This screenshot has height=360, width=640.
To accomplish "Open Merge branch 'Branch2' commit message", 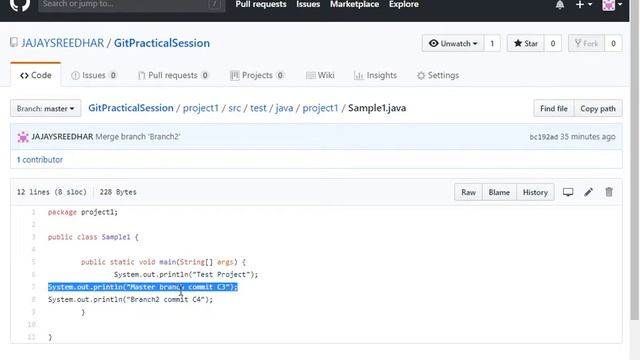I will [x=138, y=136].
